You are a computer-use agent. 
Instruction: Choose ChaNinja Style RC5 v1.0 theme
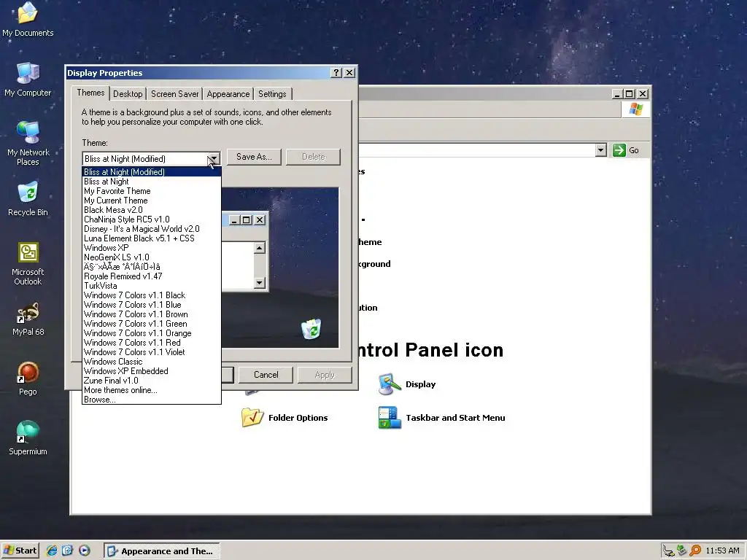coord(152,219)
